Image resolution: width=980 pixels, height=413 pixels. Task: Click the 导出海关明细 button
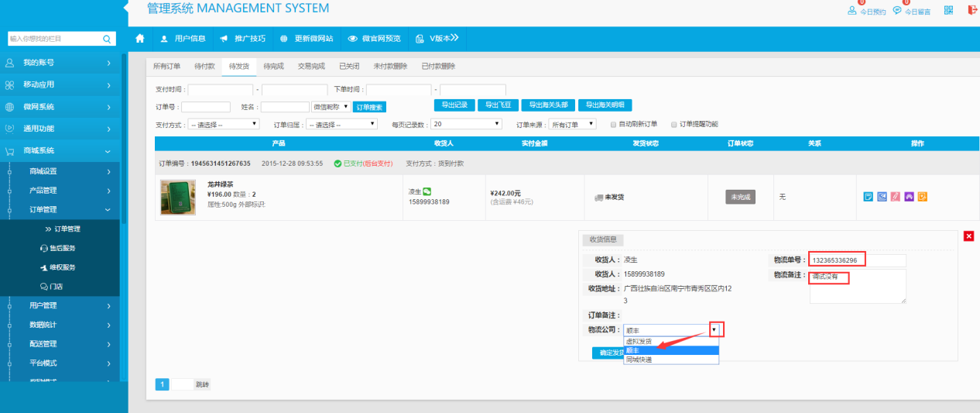click(605, 105)
